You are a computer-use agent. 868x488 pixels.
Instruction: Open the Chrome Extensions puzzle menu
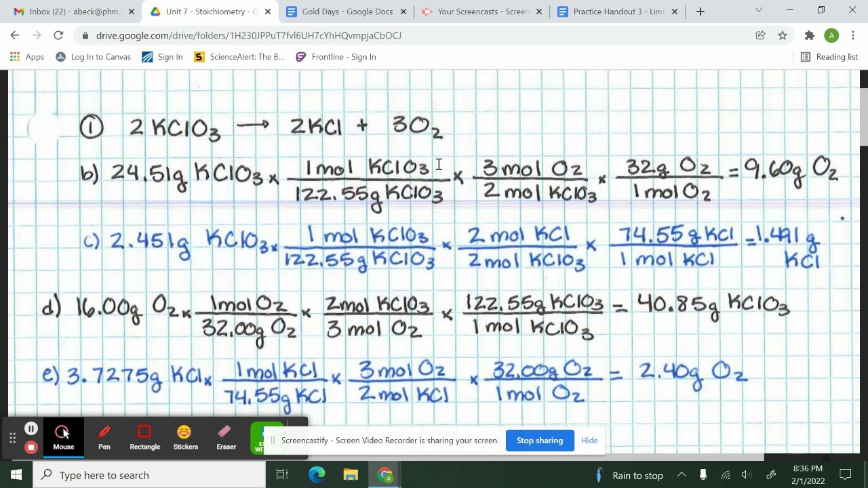coord(809,35)
